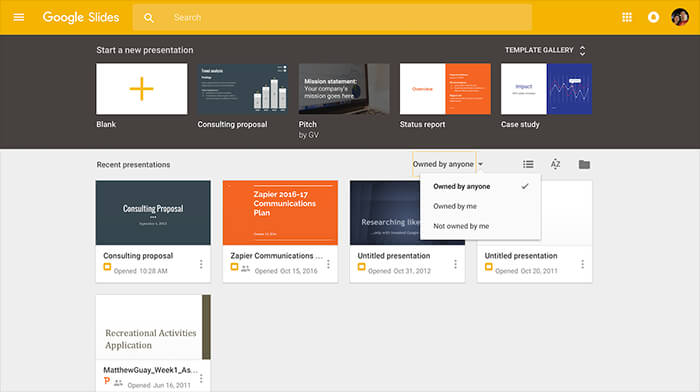Choose the Status report template
The image size is (700, 392).
point(445,89)
